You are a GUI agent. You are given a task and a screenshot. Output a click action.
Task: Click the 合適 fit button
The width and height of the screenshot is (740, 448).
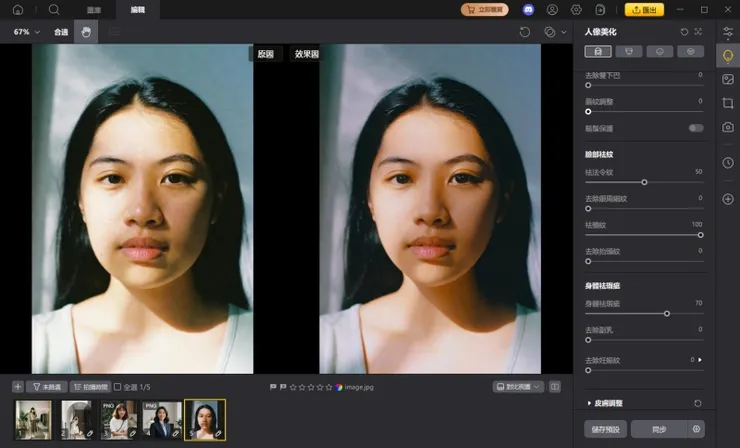click(x=61, y=32)
